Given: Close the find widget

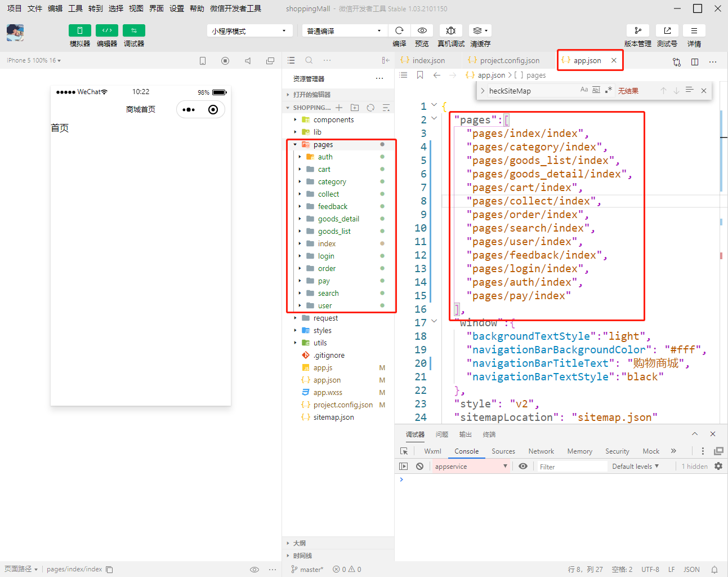Looking at the screenshot, I should pos(704,90).
